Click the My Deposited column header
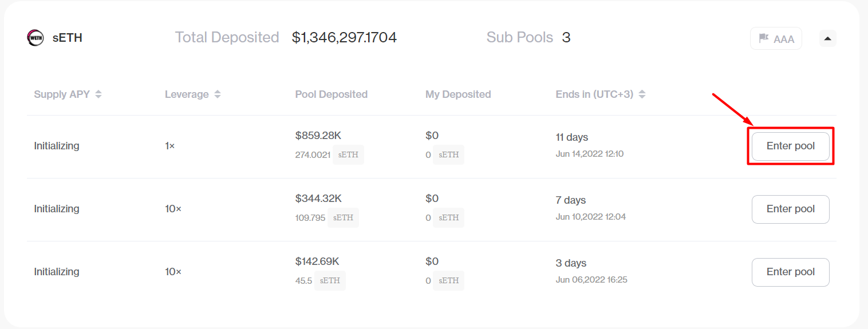This screenshot has width=868, height=329. [x=458, y=94]
